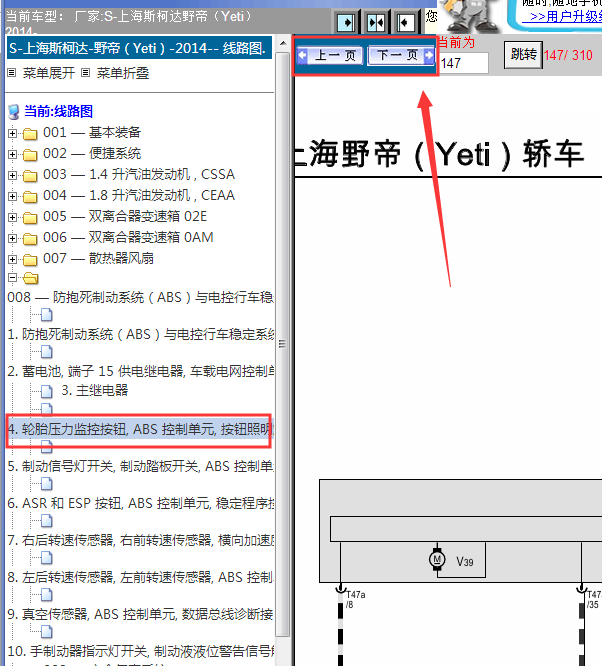Viewport: 602px width, 666px height.
Task: Click the folder icon of 003 CSSA engine
Action: tap(30, 176)
